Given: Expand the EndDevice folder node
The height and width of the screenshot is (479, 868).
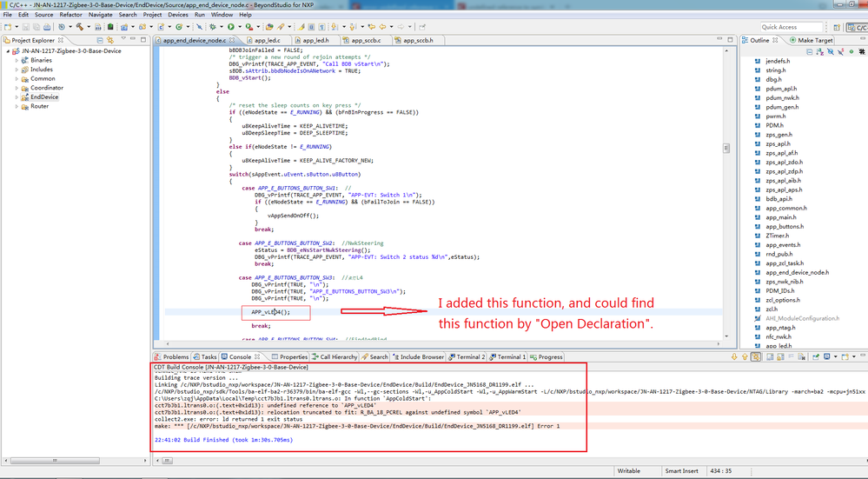Looking at the screenshot, I should point(17,96).
